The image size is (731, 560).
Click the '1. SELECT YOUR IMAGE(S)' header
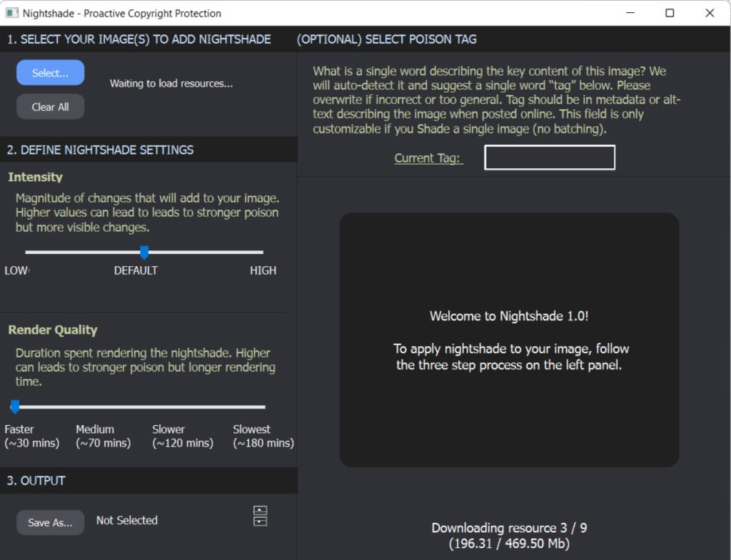click(x=139, y=39)
